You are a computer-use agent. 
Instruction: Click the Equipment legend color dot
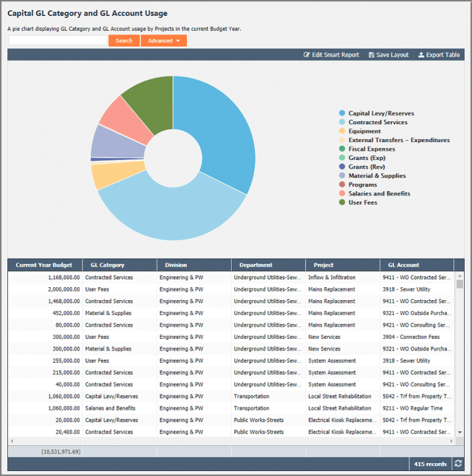pyautogui.click(x=342, y=131)
